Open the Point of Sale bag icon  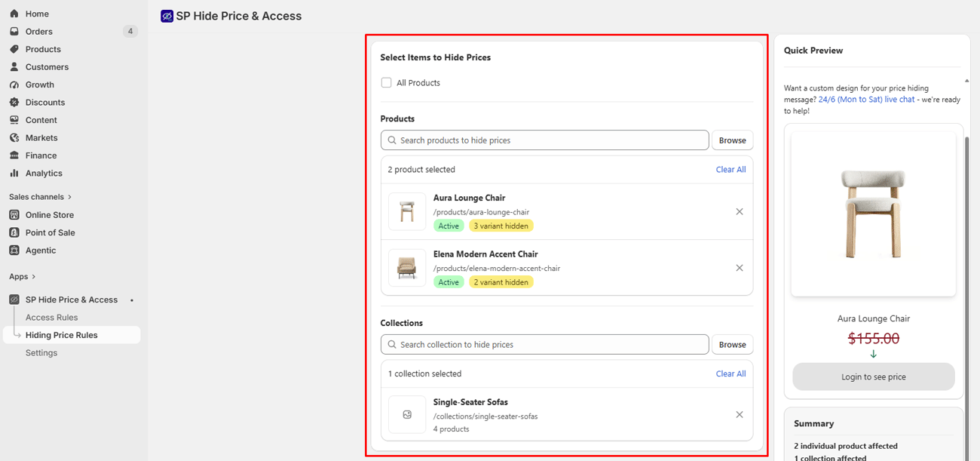(14, 232)
